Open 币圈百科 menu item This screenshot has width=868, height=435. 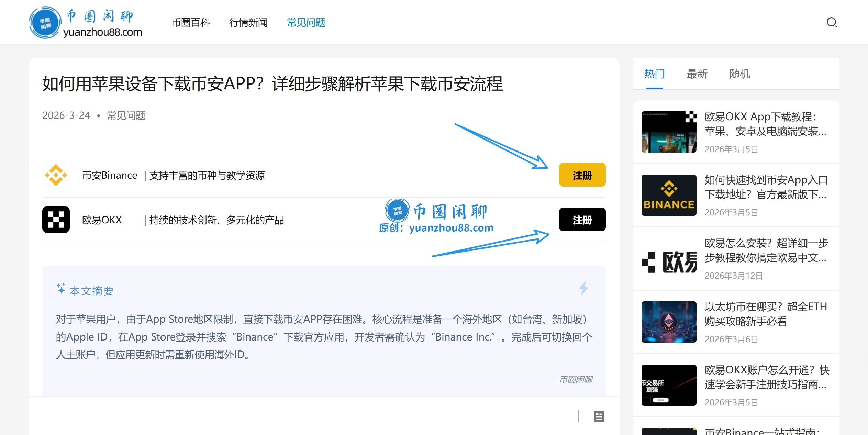click(x=190, y=23)
